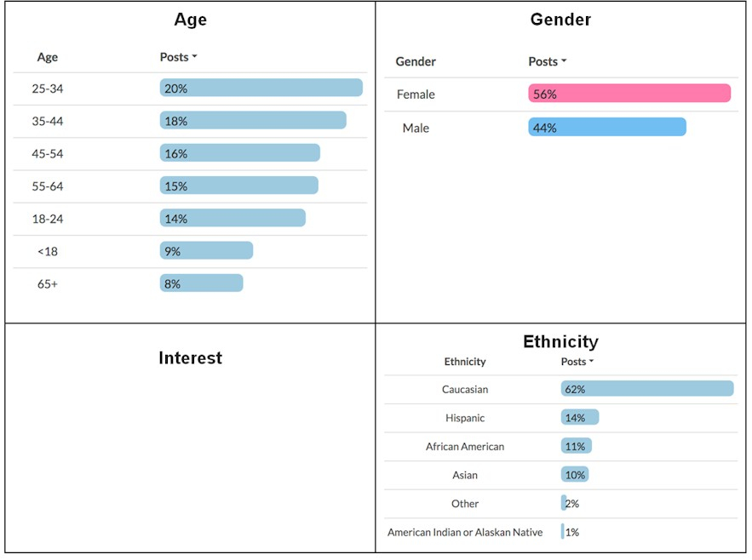This screenshot has height=560, width=752.
Task: Open the Gender Posts sort dropdown
Action: [547, 61]
